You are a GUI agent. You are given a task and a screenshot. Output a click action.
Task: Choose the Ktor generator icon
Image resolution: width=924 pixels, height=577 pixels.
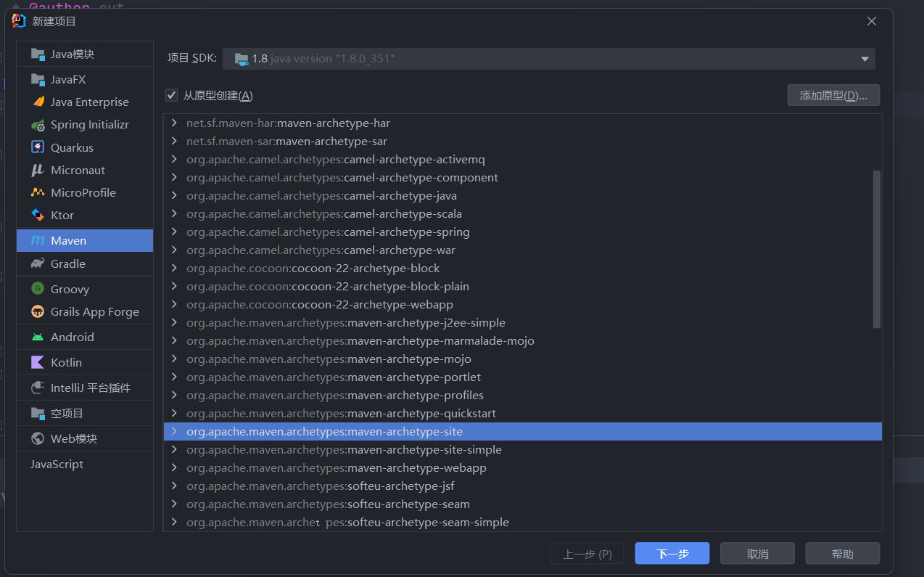coord(38,215)
